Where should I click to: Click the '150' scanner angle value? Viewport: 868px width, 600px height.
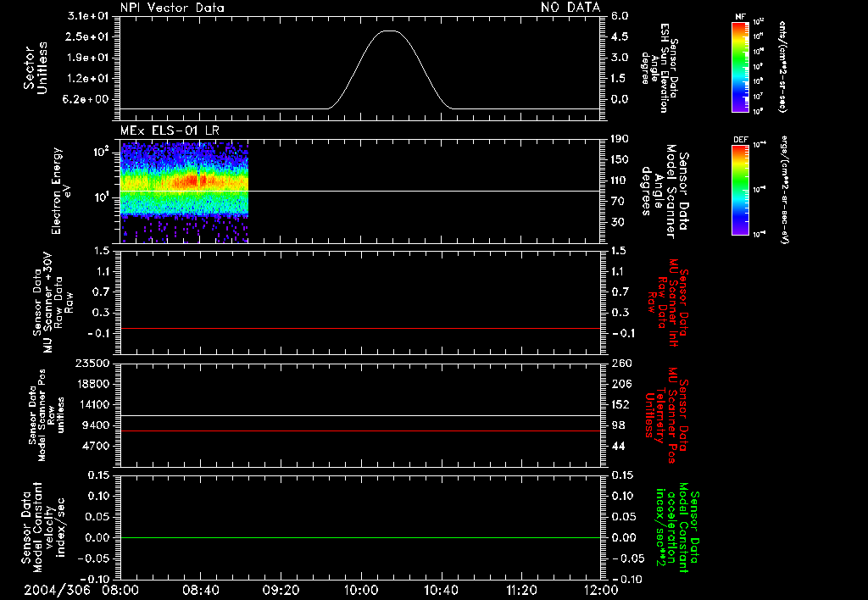(x=620, y=160)
